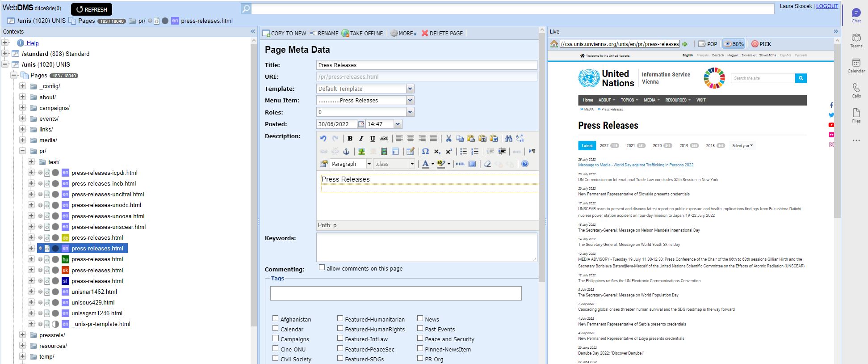Expand the pressrels/ folder
The image size is (868, 364).
pos(23,334)
